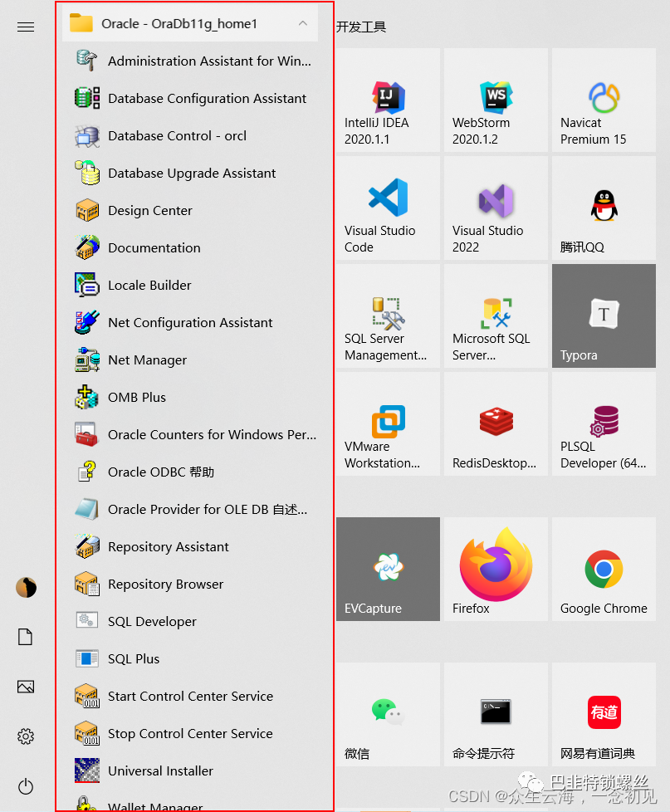Open 微信 WeChat tile
Image resolution: width=670 pixels, height=812 pixels.
coord(388,714)
